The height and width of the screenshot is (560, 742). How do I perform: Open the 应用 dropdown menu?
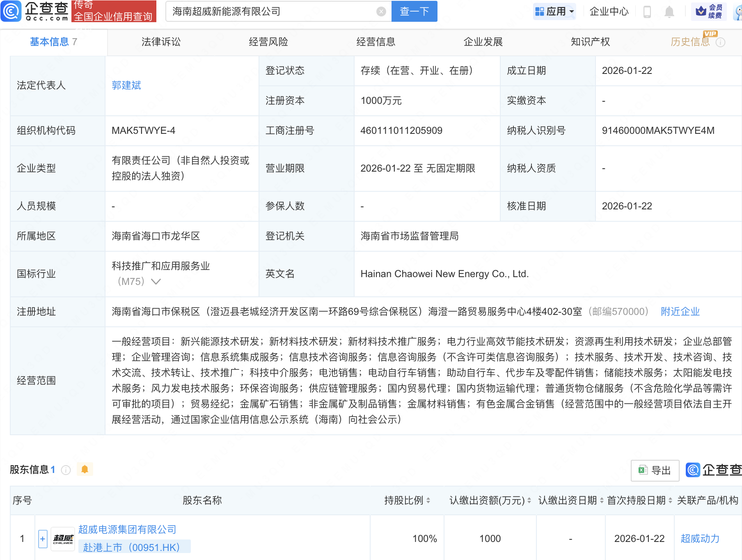pyautogui.click(x=554, y=11)
